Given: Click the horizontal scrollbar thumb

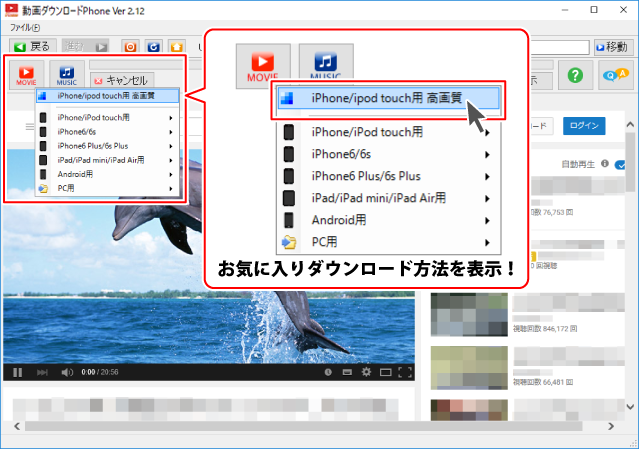Looking at the screenshot, I should [x=304, y=426].
